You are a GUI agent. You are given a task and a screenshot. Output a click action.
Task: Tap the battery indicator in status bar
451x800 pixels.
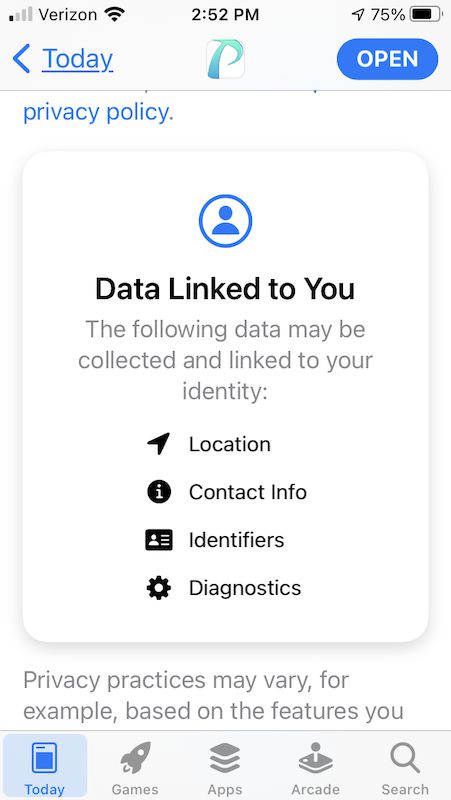[x=427, y=14]
